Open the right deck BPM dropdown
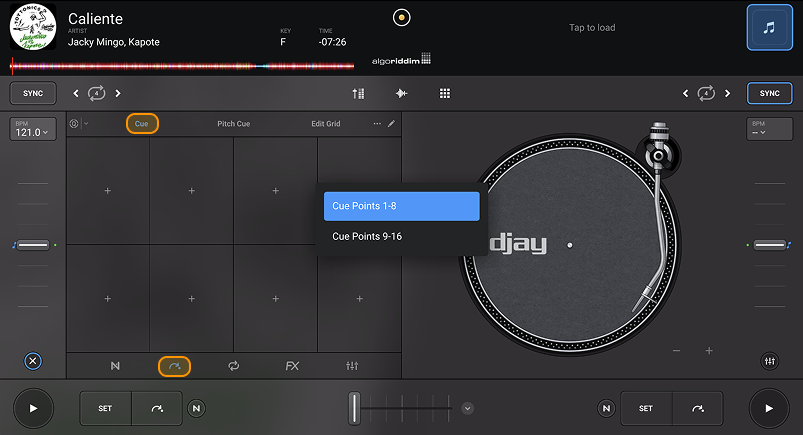The width and height of the screenshot is (803, 435). [769, 129]
